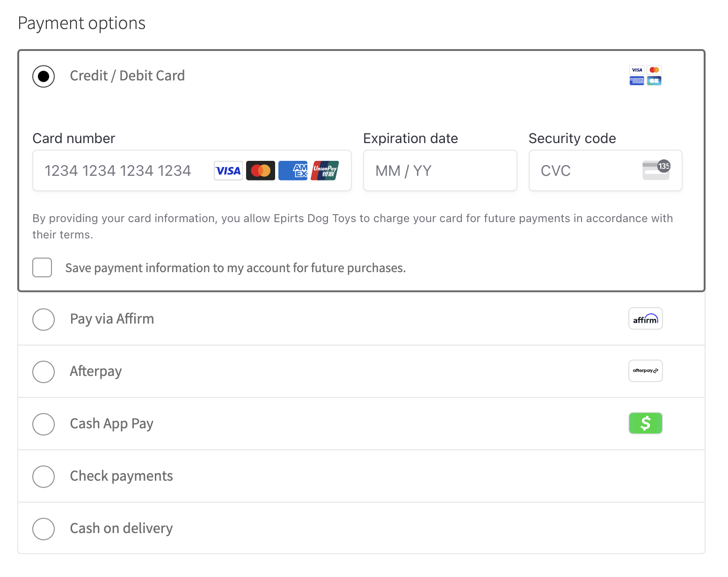Click the green Cash App dollar icon
728x577 pixels.
[x=645, y=423]
